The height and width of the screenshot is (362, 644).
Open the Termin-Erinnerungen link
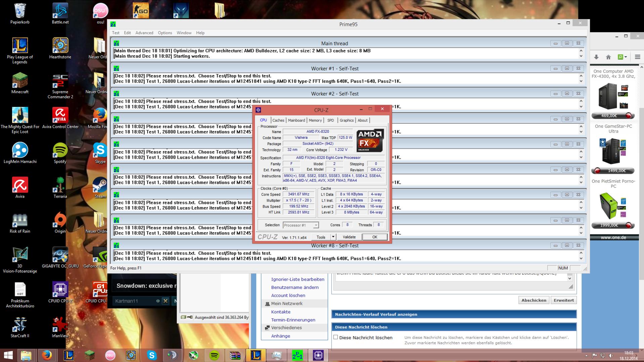pyautogui.click(x=293, y=320)
